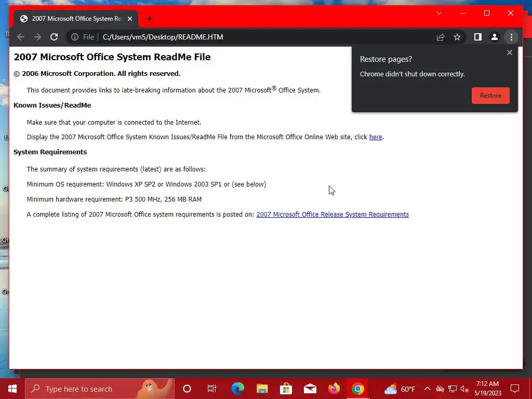Select the 2007 Microsoft Office System ReadMe tab
532x399 pixels.
[76, 19]
